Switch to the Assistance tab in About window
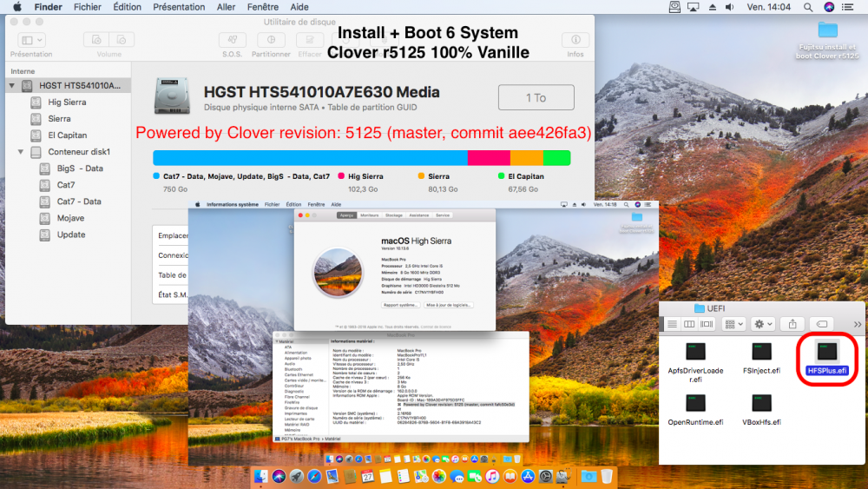868x489 pixels. (x=419, y=215)
